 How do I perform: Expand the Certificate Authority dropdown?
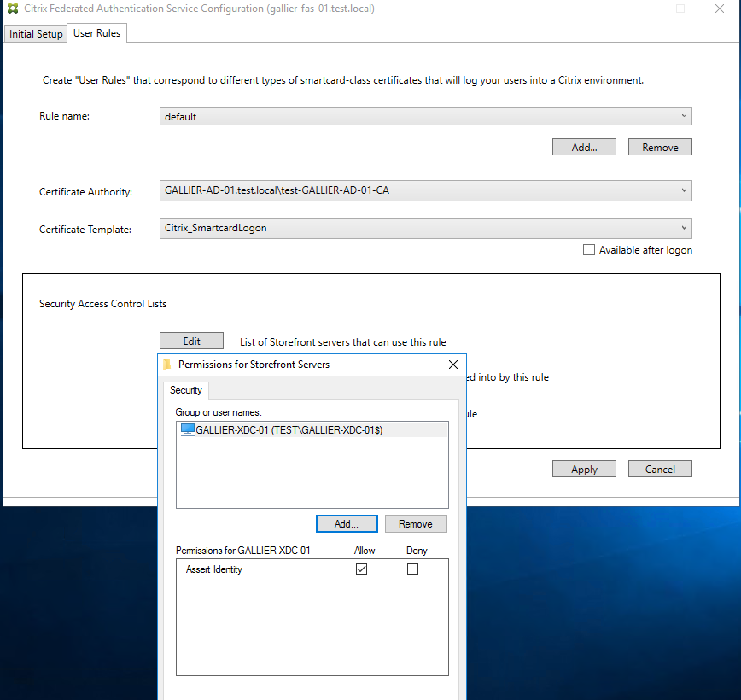point(425,190)
